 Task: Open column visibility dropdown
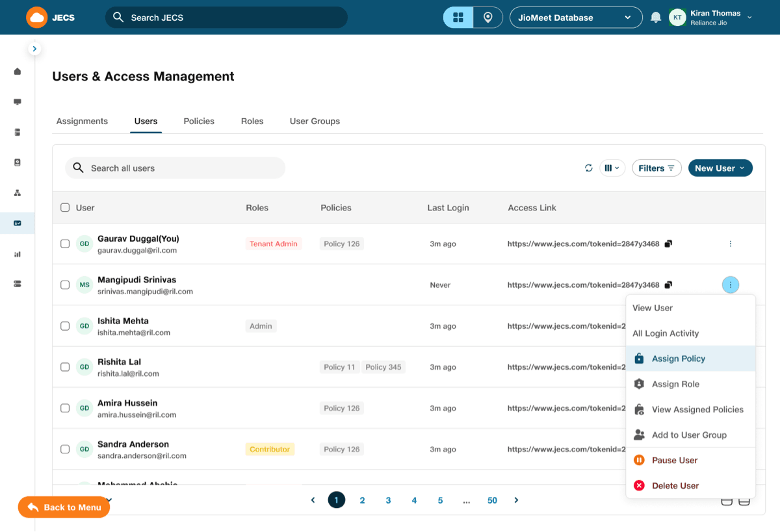(612, 168)
